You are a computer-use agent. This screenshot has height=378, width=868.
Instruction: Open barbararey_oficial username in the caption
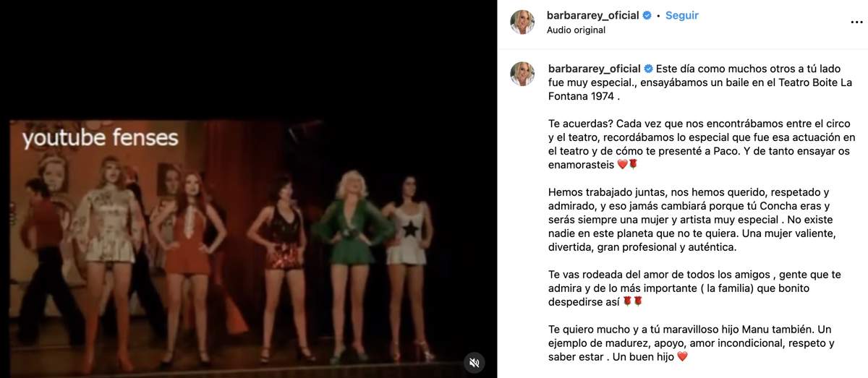point(594,69)
